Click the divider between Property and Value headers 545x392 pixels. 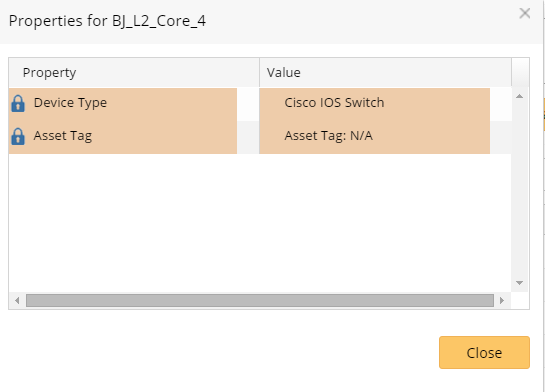tap(259, 73)
